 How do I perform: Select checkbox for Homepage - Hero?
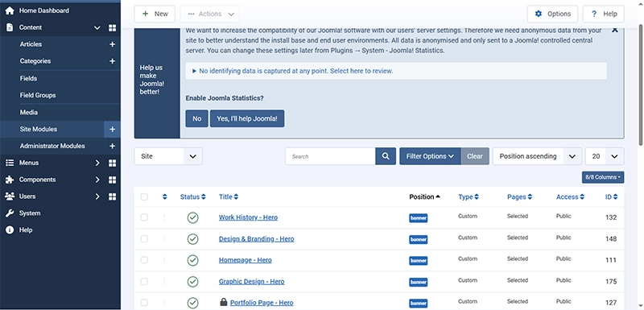[x=144, y=260]
